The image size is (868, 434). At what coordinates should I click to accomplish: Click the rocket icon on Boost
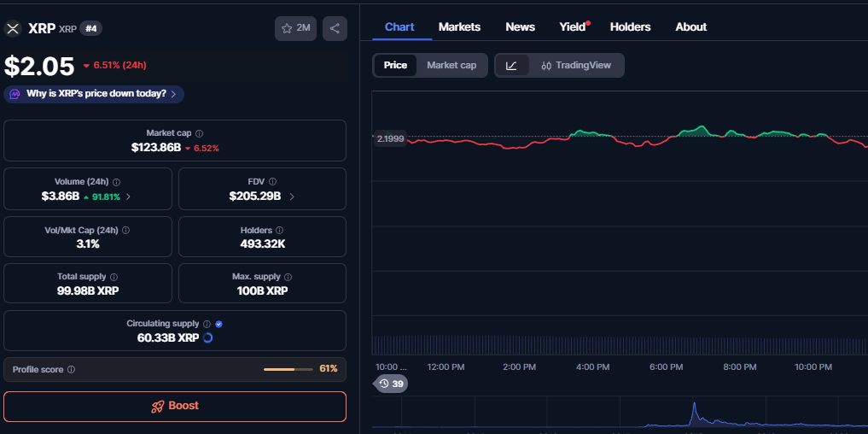158,407
